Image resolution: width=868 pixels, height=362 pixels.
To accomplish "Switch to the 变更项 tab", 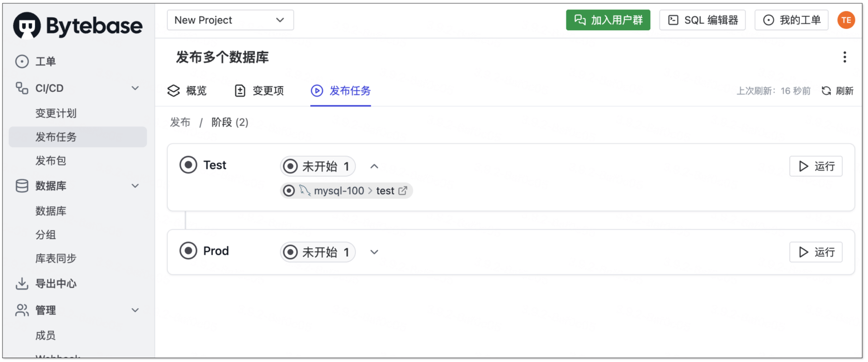I will (259, 91).
